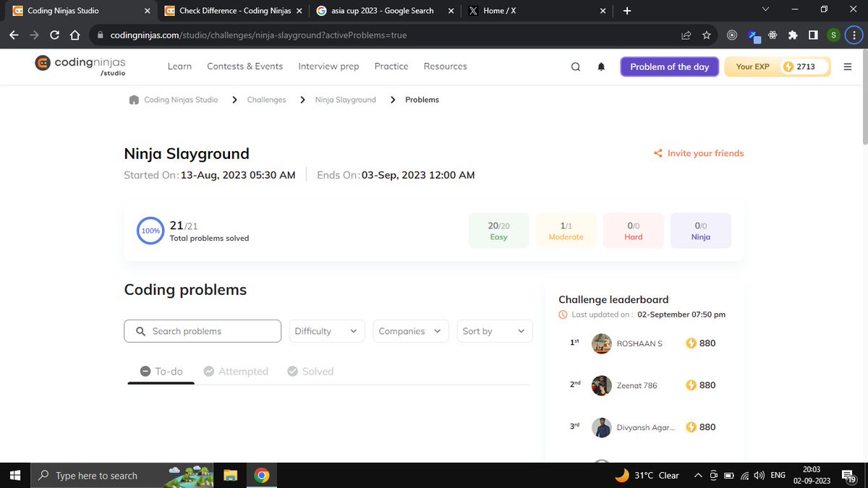Click Invite your friends link
The width and height of the screenshot is (868, 488).
pyautogui.click(x=705, y=153)
